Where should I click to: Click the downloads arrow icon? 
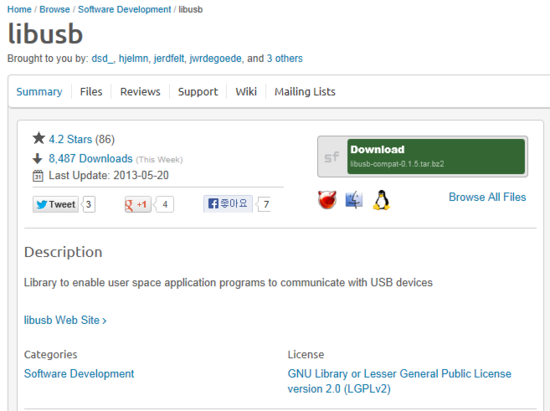click(38, 159)
